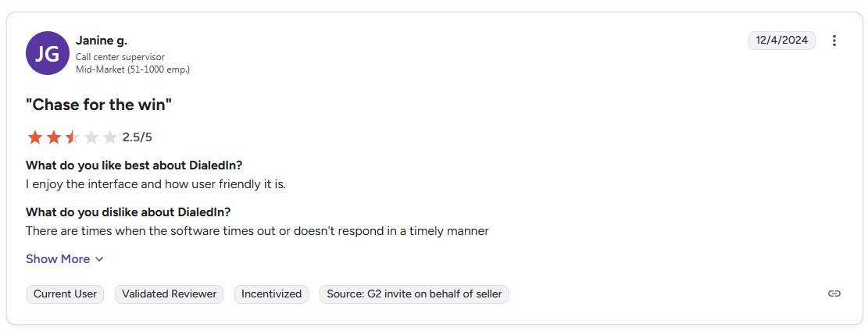This screenshot has width=868, height=331.
Task: Click the JG purple avatar circle
Action: coord(48,53)
